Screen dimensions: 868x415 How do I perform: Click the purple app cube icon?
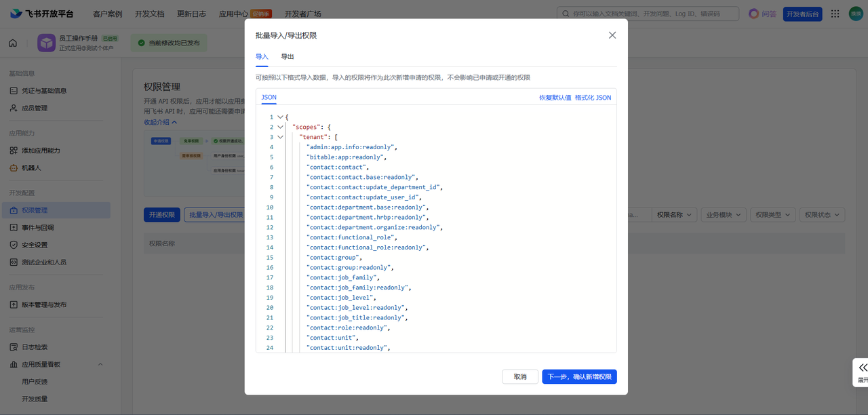tap(46, 43)
